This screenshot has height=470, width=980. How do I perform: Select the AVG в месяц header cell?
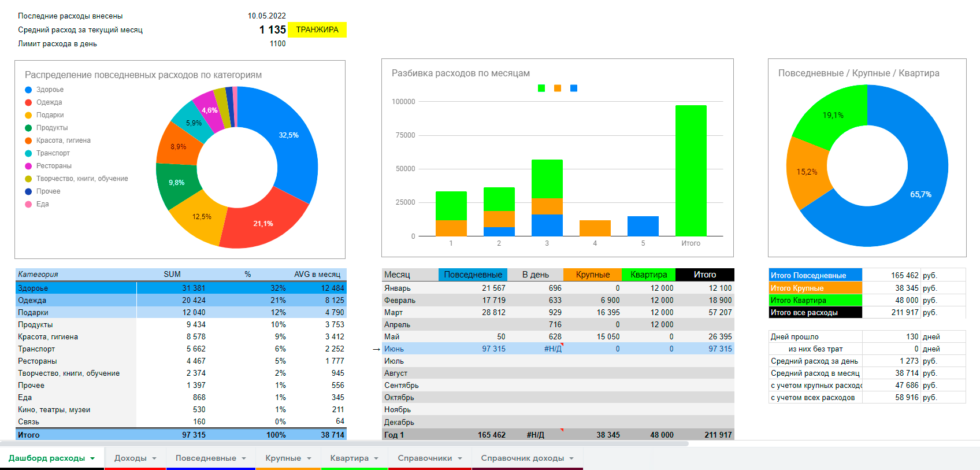[x=317, y=274]
